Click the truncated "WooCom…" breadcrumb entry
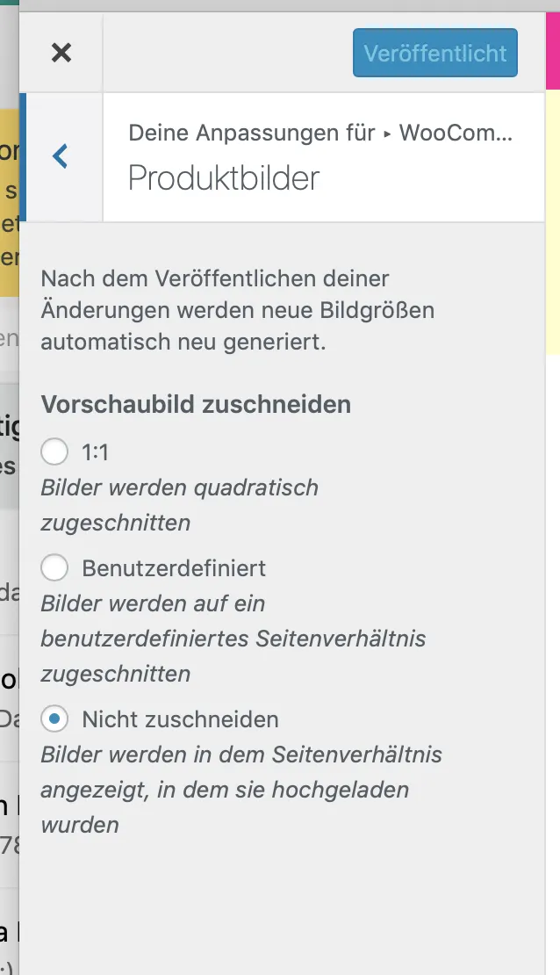The height and width of the screenshot is (975, 560). (456, 133)
